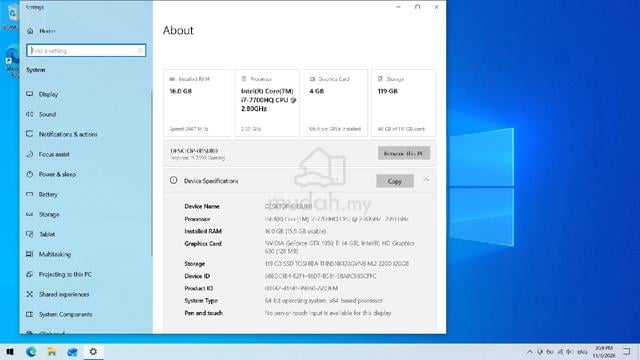The image size is (640, 360).
Task: Click the Device Name value text
Action: [288, 207]
